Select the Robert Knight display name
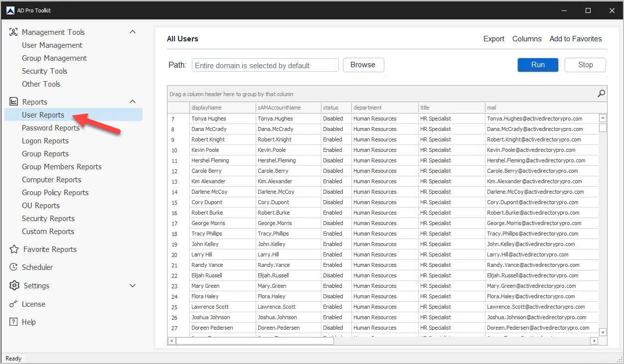Screen dimensions: 624x364 point(208,139)
